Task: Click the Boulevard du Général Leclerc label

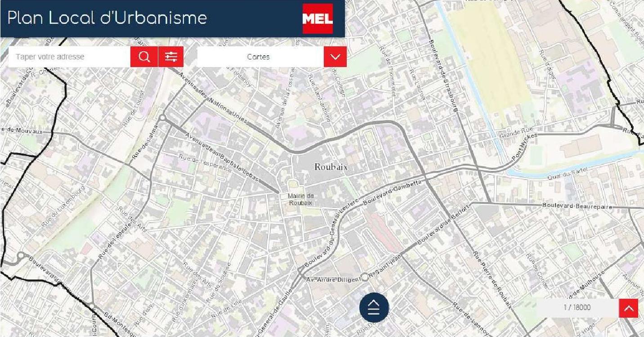Action: coord(331,233)
